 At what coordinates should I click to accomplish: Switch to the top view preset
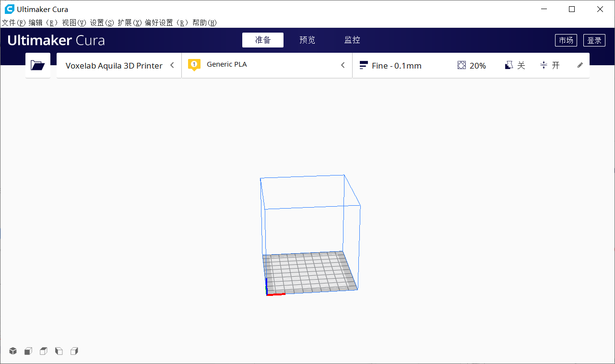pos(43,351)
